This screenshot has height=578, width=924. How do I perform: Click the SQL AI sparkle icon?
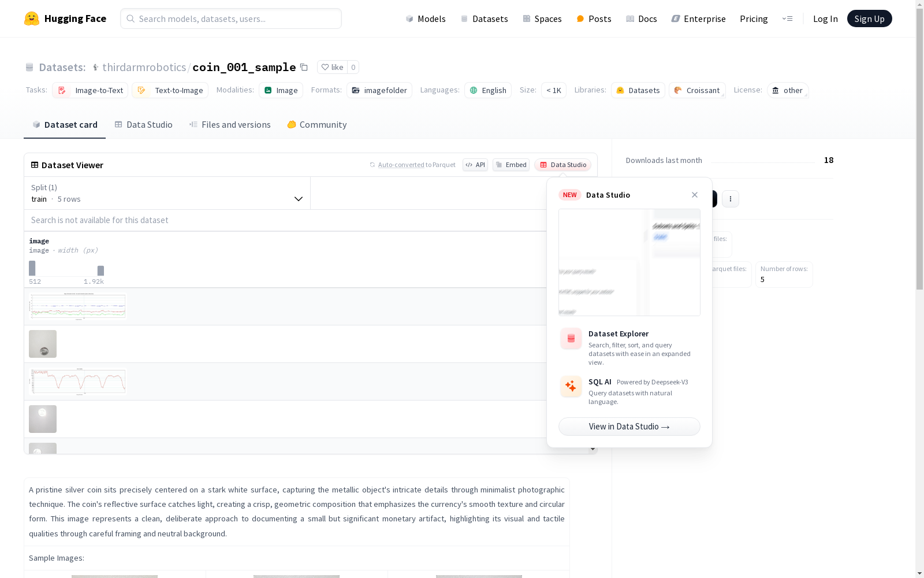click(571, 386)
